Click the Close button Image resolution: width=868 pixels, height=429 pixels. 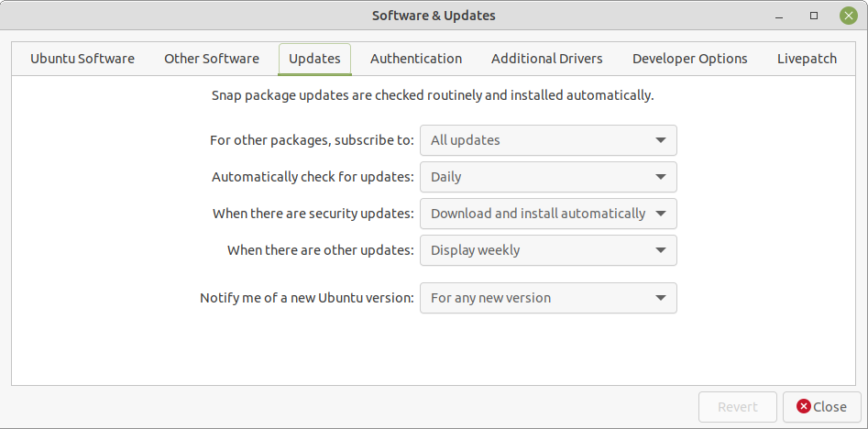(821, 407)
